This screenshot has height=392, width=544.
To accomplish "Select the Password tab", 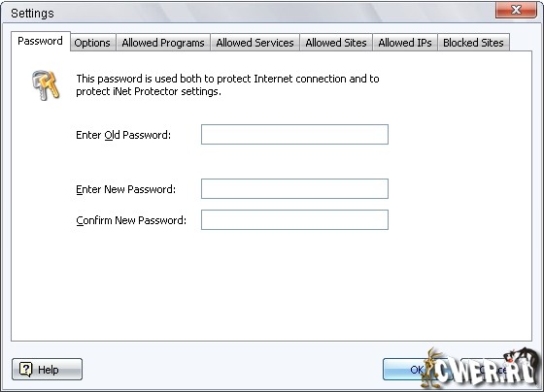I will click(40, 41).
